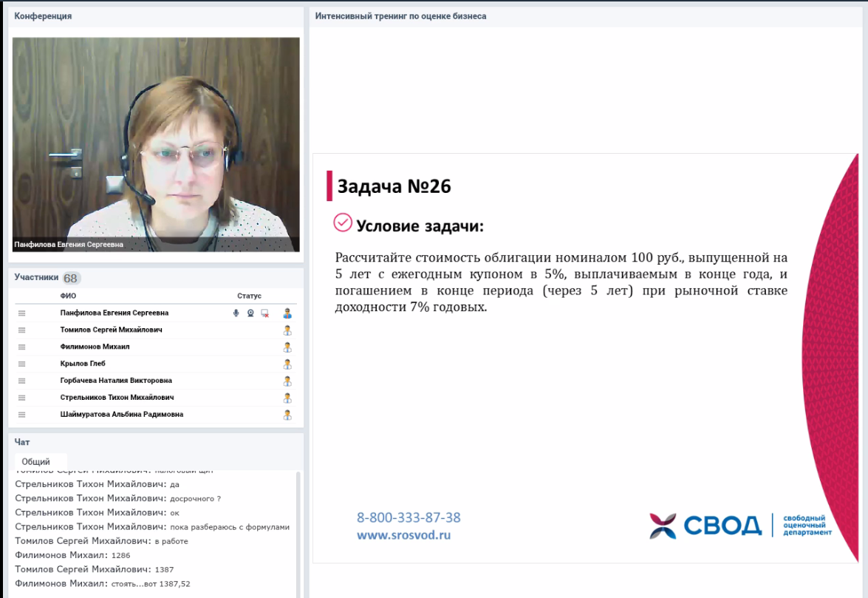Click the user icon for Филимонов Михаил
The width and height of the screenshot is (868, 598).
click(x=287, y=347)
